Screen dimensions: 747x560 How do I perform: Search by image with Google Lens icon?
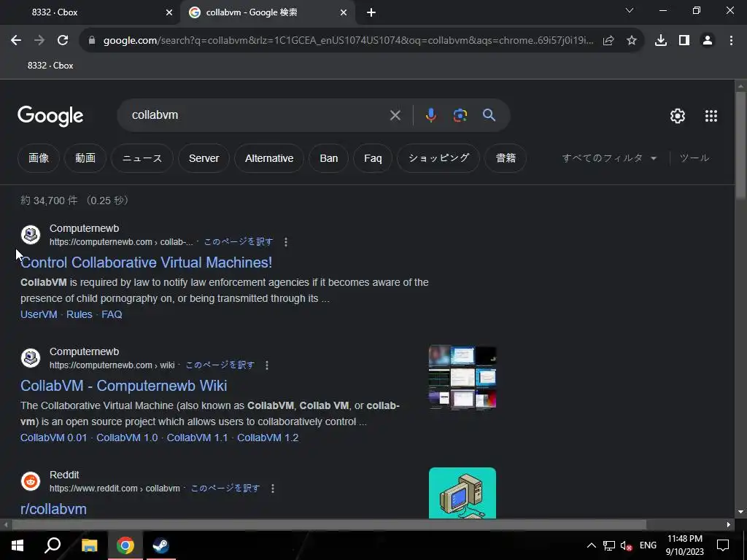tap(460, 115)
